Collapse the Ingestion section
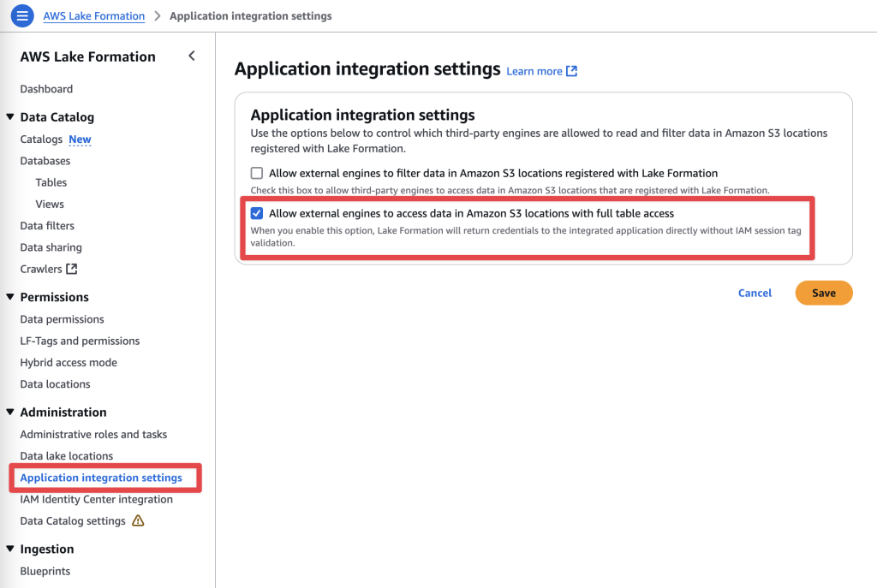877x588 pixels. tap(10, 549)
